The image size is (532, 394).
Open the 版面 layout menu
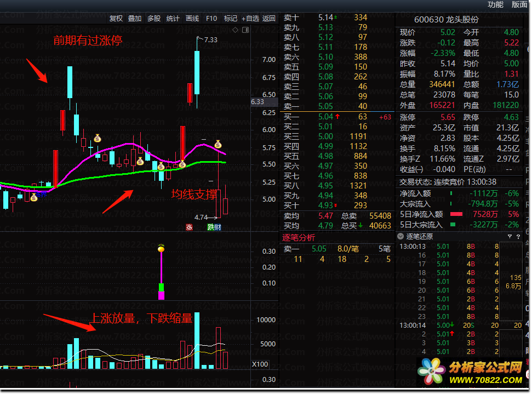(x=519, y=4)
